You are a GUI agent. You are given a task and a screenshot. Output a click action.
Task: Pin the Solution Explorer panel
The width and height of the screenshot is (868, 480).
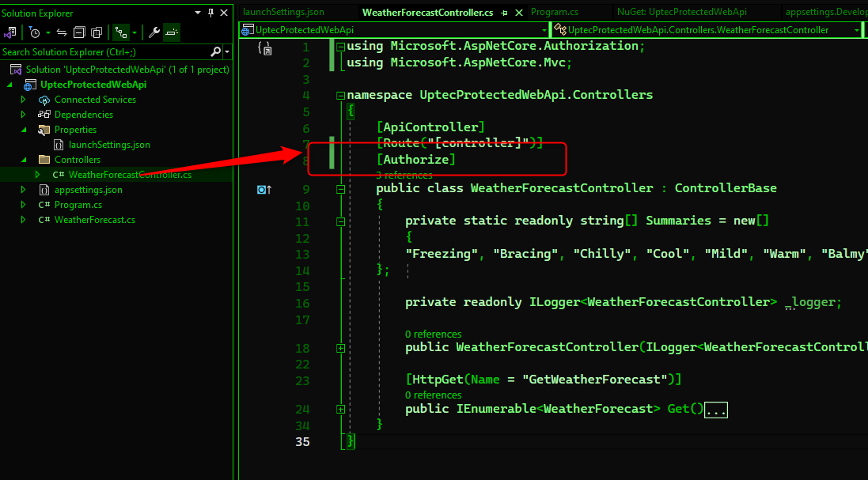[x=210, y=13]
